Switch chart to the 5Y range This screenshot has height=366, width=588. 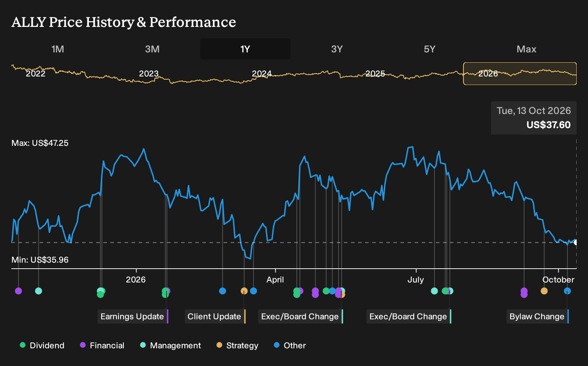pos(430,49)
